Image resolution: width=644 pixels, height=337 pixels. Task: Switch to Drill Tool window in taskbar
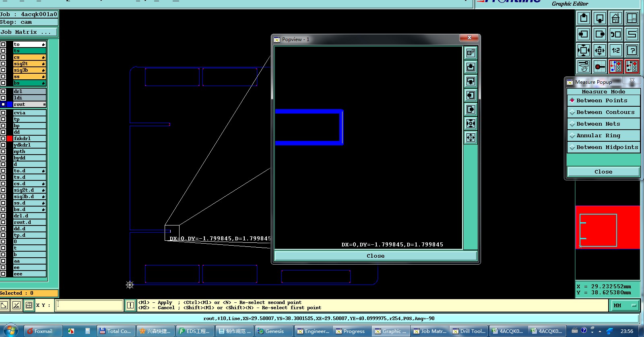tap(469, 331)
